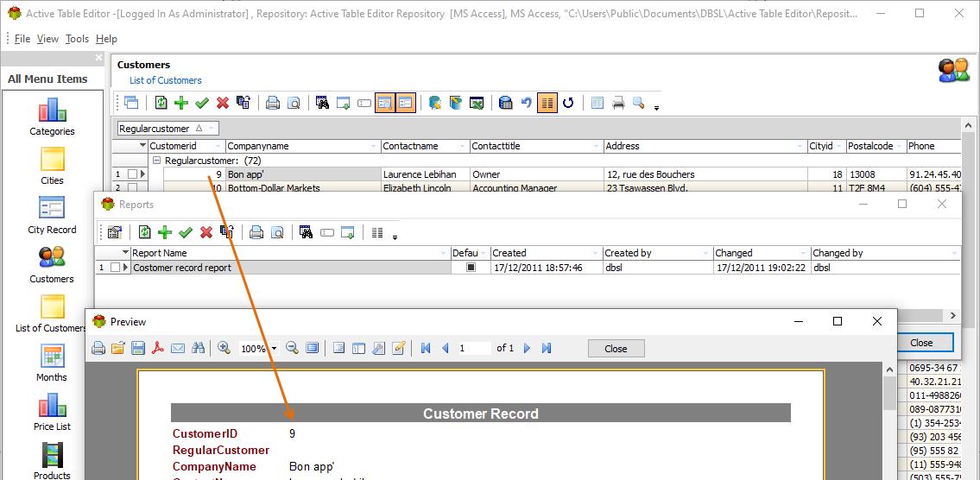Click page number field in Preview
The image size is (980, 480).
pos(474,348)
